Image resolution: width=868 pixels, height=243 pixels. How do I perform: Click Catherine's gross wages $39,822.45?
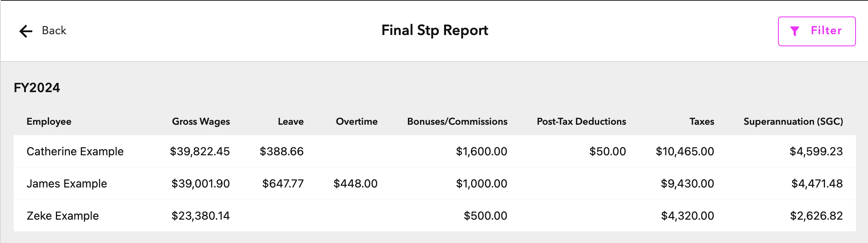tap(200, 151)
